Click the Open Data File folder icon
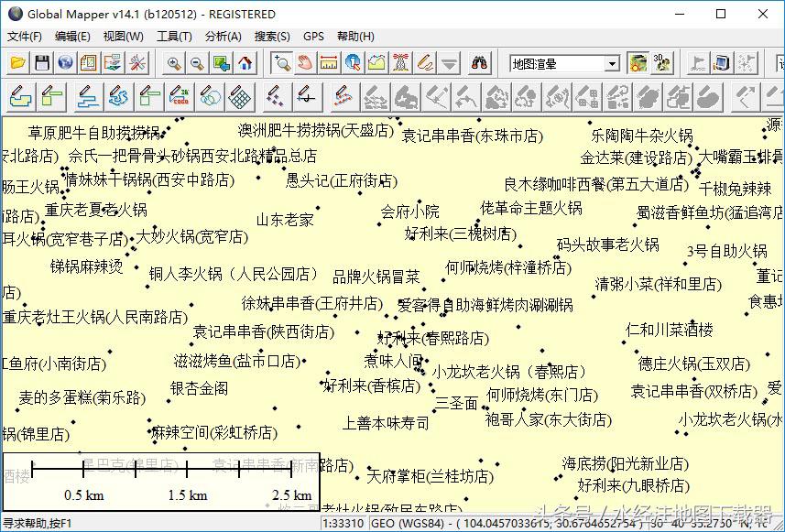The height and width of the screenshot is (532, 785). click(17, 63)
